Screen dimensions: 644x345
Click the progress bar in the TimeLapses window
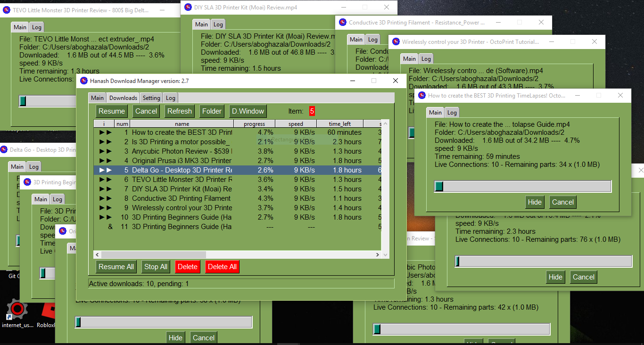click(522, 186)
